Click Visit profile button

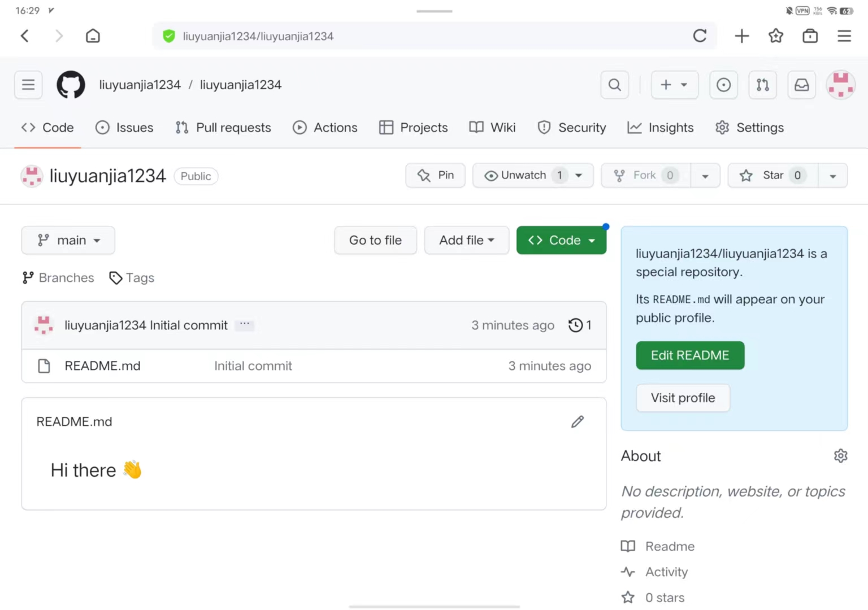point(683,398)
